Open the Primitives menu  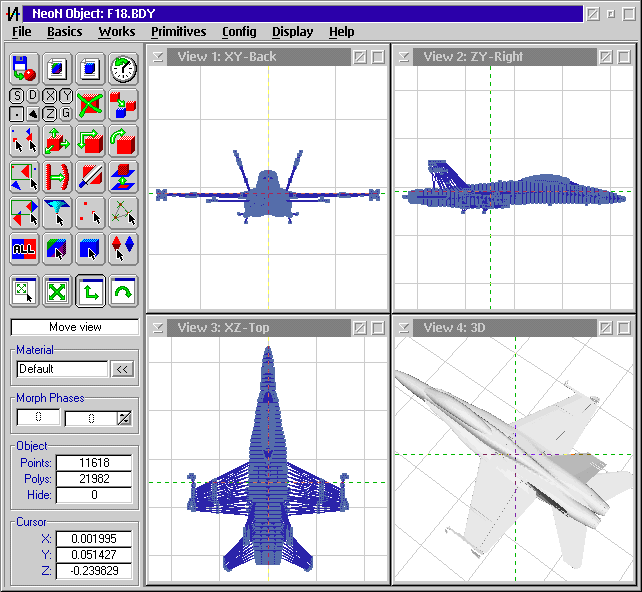pyautogui.click(x=179, y=32)
